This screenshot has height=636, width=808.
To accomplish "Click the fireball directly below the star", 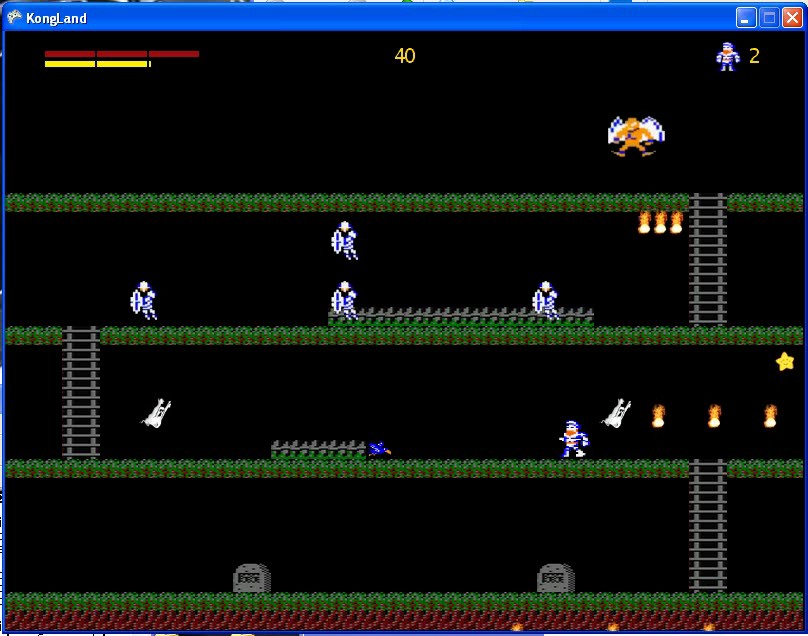I will click(x=770, y=416).
